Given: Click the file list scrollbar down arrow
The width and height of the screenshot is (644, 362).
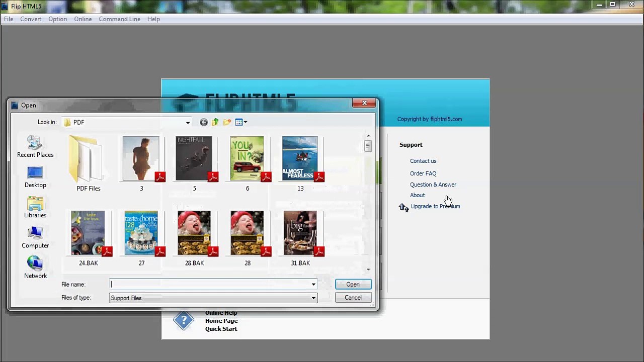Looking at the screenshot, I should (x=368, y=269).
